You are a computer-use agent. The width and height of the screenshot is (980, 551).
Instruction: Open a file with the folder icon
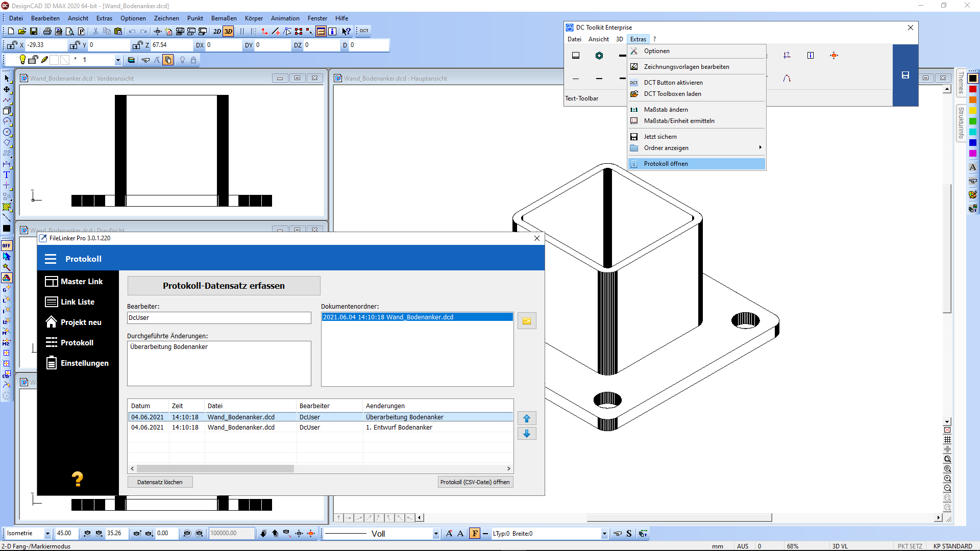[22, 31]
